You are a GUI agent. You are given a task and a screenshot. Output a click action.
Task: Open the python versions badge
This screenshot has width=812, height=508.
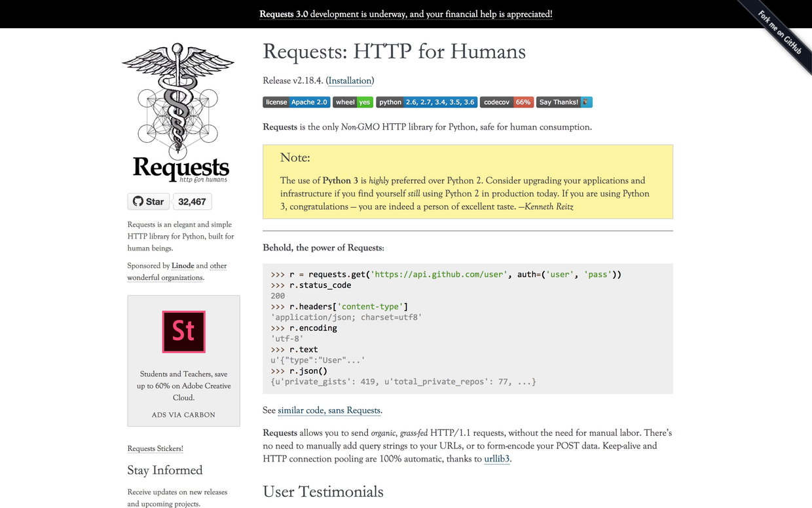click(426, 102)
